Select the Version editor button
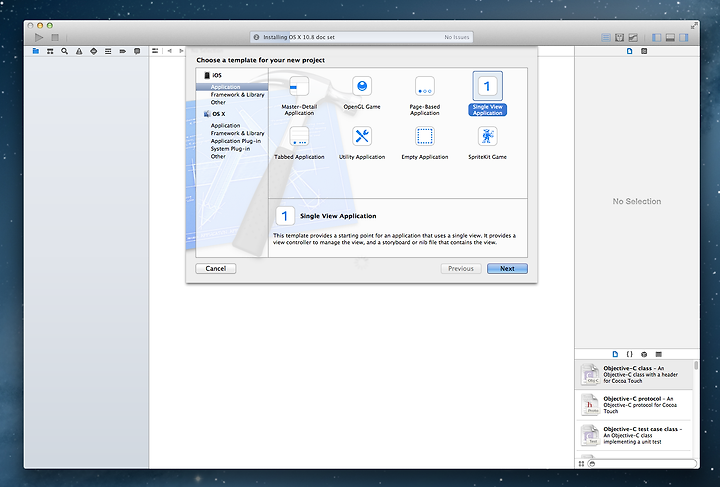 point(633,38)
